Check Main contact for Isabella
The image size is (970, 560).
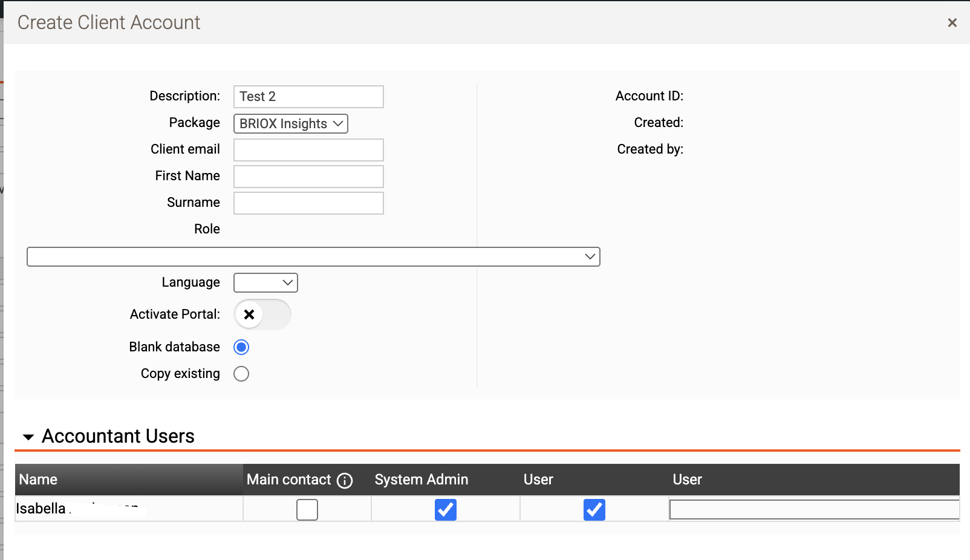click(x=307, y=510)
